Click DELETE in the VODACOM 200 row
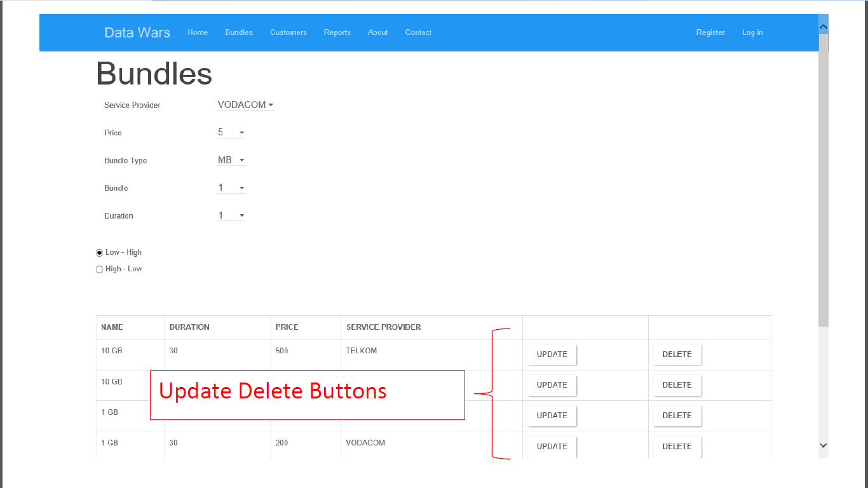Screen dimensions: 868x488 tap(677, 446)
